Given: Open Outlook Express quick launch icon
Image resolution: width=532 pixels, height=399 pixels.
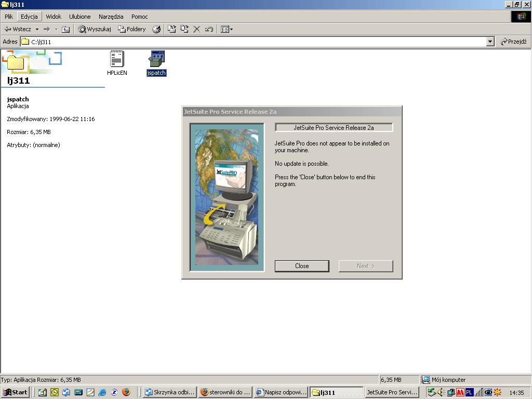Looking at the screenshot, I should [66, 392].
